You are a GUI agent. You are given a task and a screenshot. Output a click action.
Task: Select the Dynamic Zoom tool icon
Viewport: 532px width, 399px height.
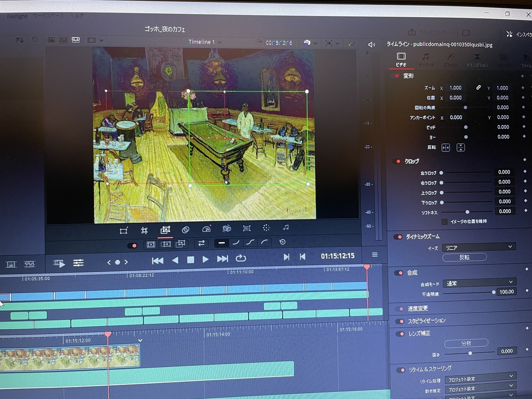tap(165, 230)
